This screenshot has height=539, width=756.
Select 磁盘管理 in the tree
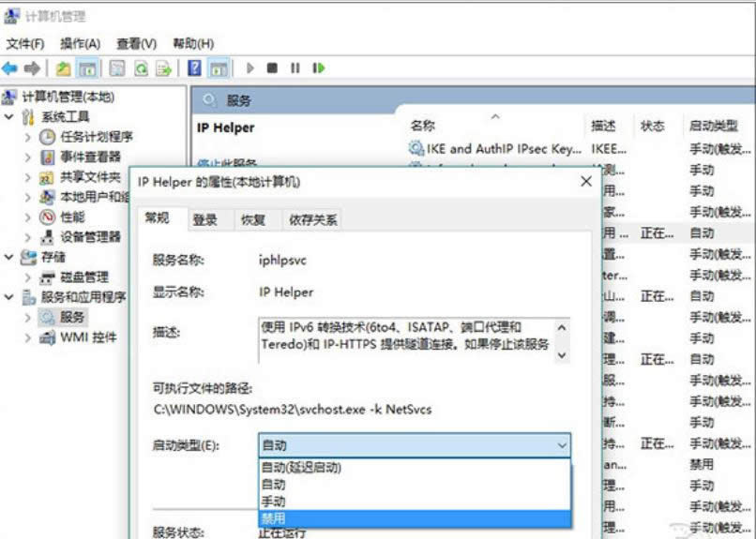[84, 277]
